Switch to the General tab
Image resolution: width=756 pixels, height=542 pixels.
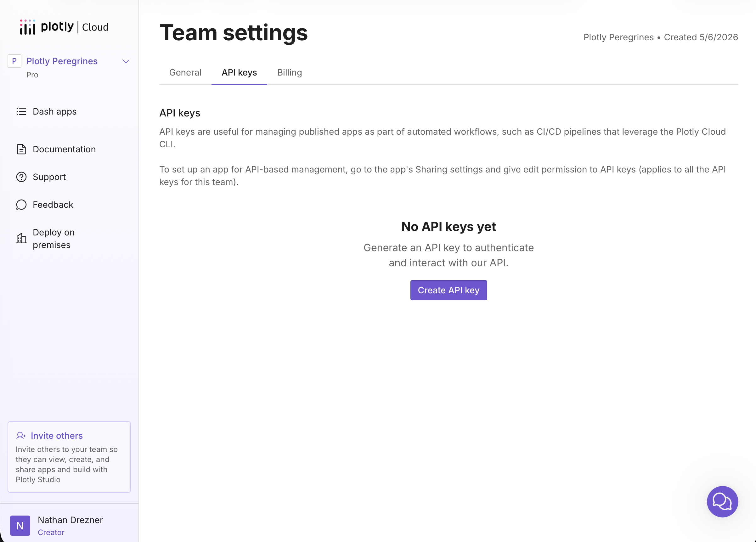click(185, 72)
